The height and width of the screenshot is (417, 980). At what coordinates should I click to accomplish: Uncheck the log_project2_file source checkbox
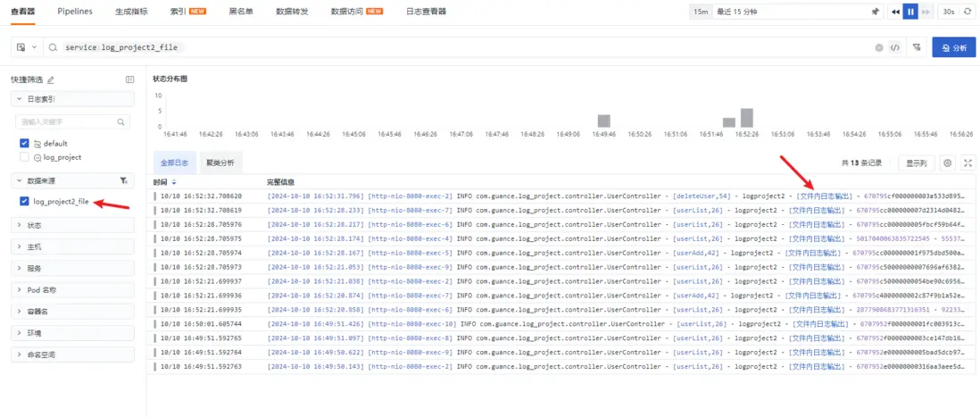pos(24,201)
